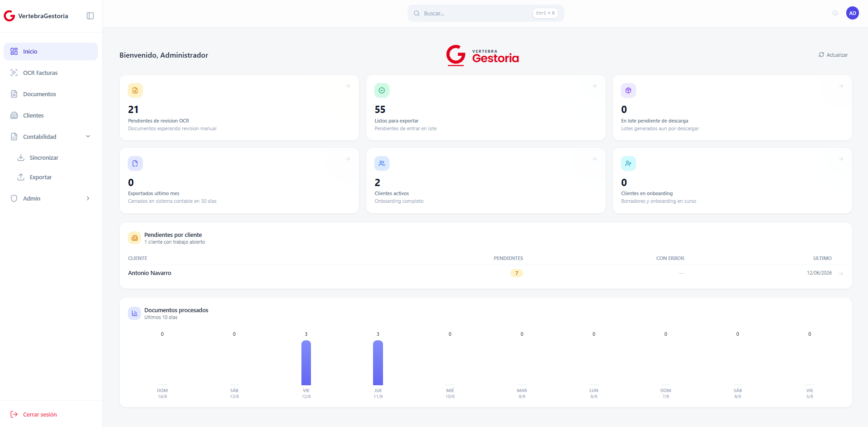868x427 pixels.
Task: Open Clientes en onboarding card arrow
Action: coord(841,159)
